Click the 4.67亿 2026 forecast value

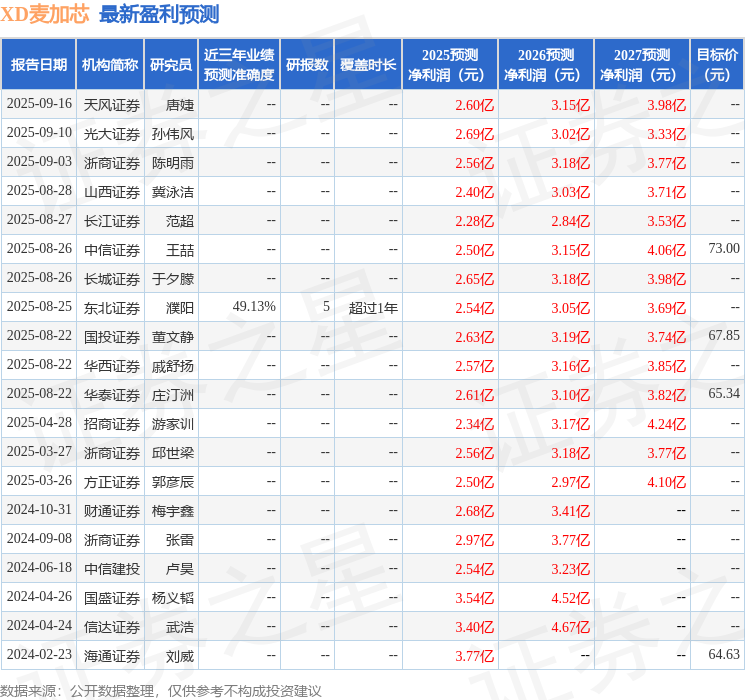pyautogui.click(x=571, y=627)
